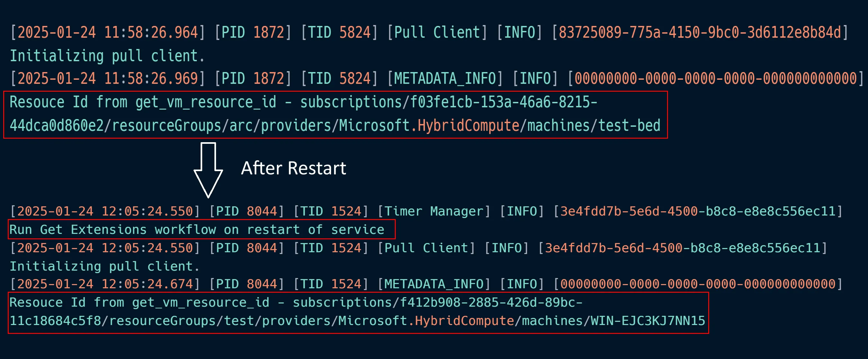Viewport: 868px width, 359px height.
Task: Click the first '[METADATA_INFO]' tag
Action: click(x=445, y=79)
